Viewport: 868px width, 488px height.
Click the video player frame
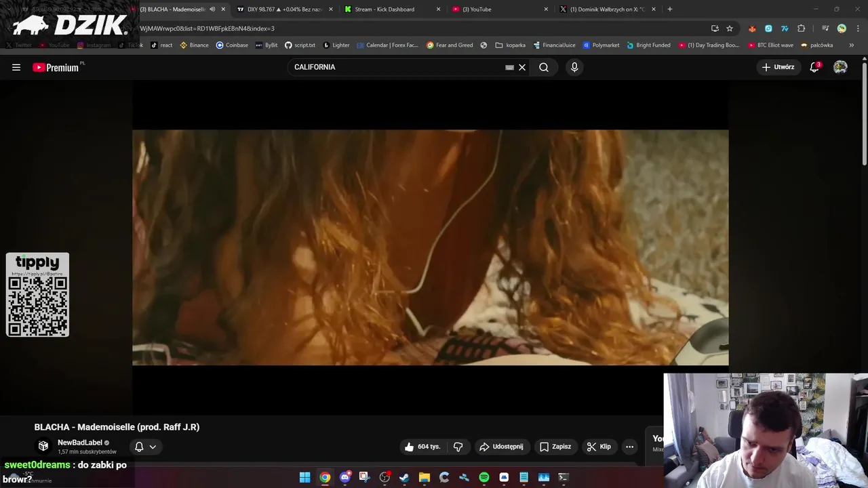click(x=431, y=247)
